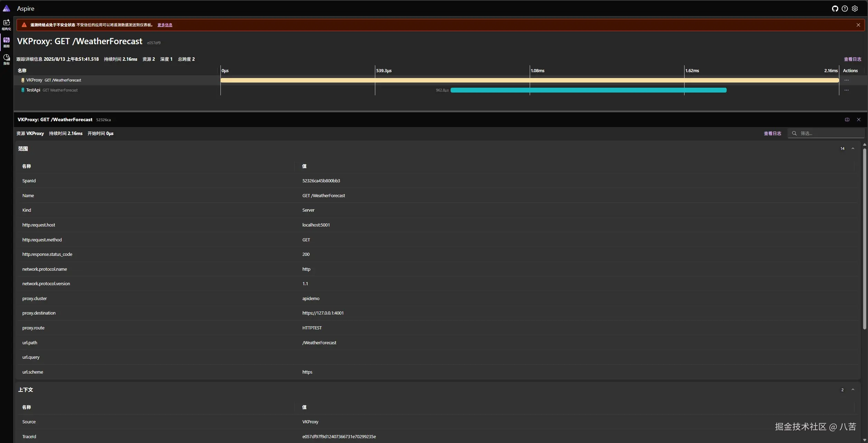
Task: Collapse the 范围 section
Action: (852, 148)
